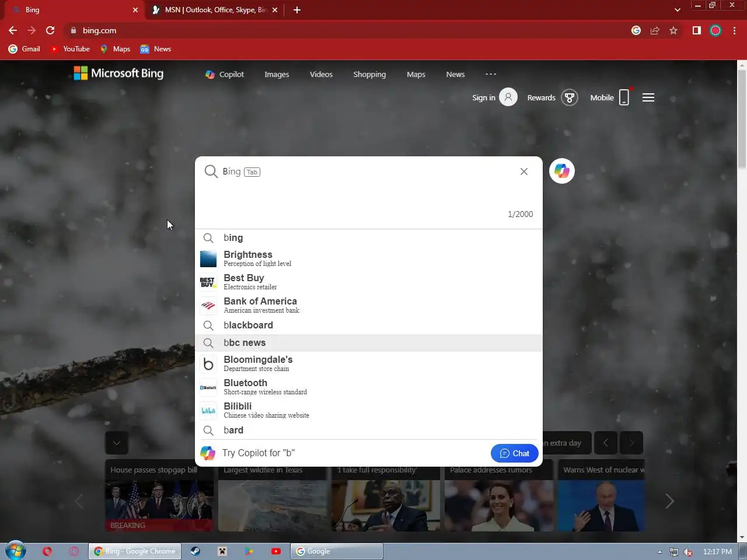The width and height of the screenshot is (747, 560).
Task: Open Gmail bookmark
Action: [x=25, y=49]
